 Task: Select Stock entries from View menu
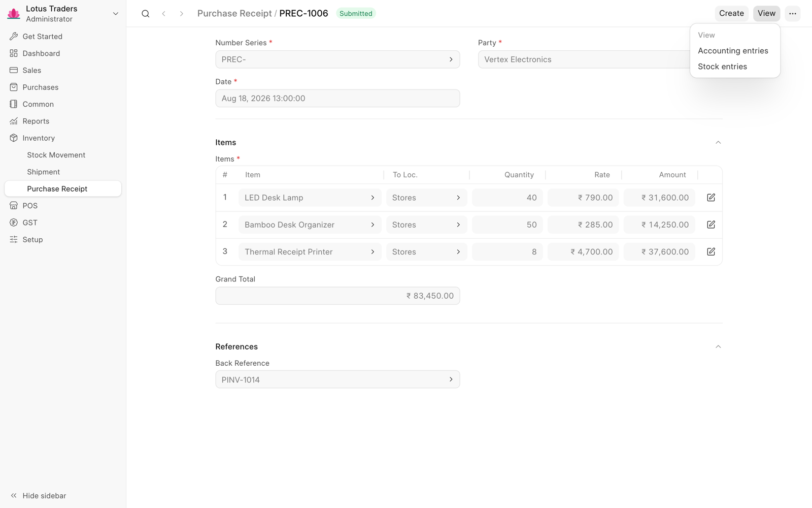(722, 67)
